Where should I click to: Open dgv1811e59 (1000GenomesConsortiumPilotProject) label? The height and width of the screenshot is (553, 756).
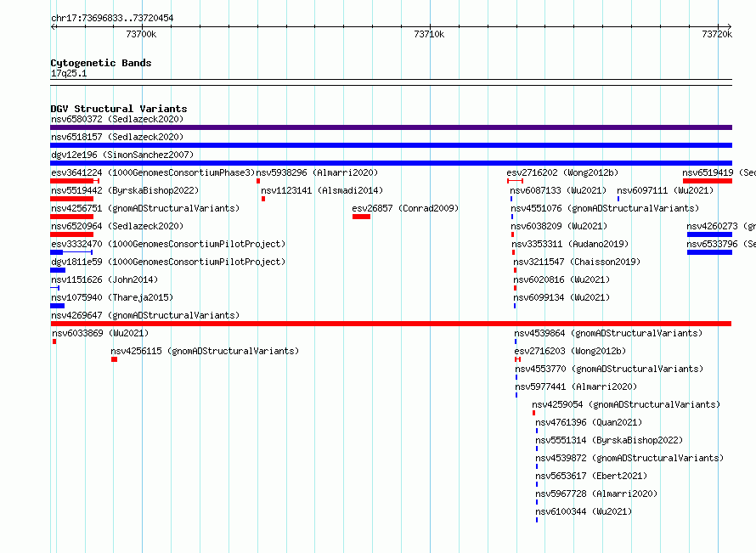tap(168, 262)
